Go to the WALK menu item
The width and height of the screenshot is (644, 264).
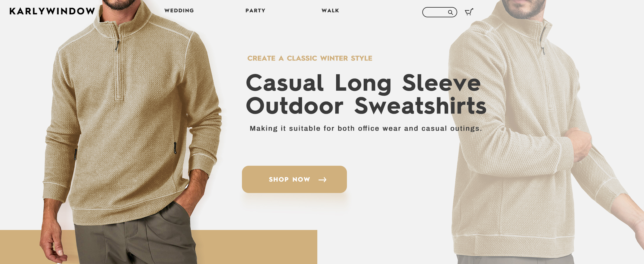point(330,11)
